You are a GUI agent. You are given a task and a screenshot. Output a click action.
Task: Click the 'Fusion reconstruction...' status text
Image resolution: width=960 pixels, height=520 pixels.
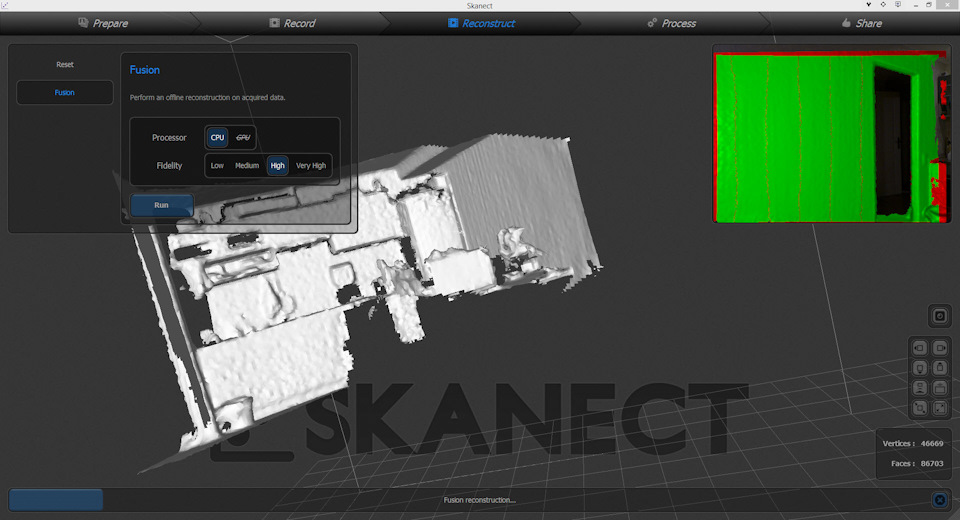pyautogui.click(x=479, y=500)
